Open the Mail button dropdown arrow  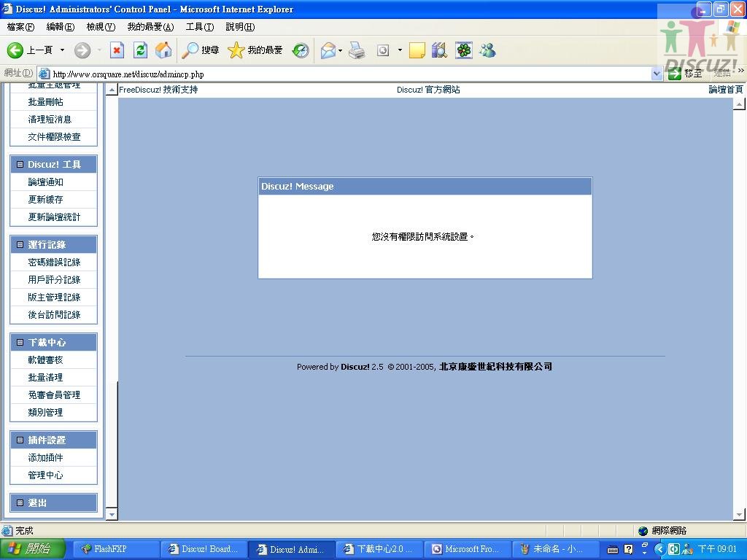340,50
